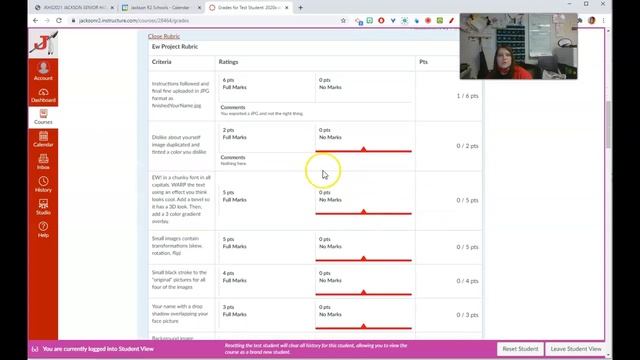Screen dimensions: 640x360
Task: Click the '0 / 3 pts' score
Action: click(467, 315)
